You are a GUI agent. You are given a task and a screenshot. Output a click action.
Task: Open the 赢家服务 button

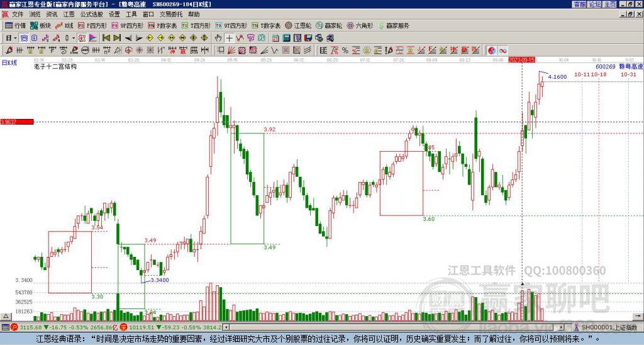(x=394, y=25)
